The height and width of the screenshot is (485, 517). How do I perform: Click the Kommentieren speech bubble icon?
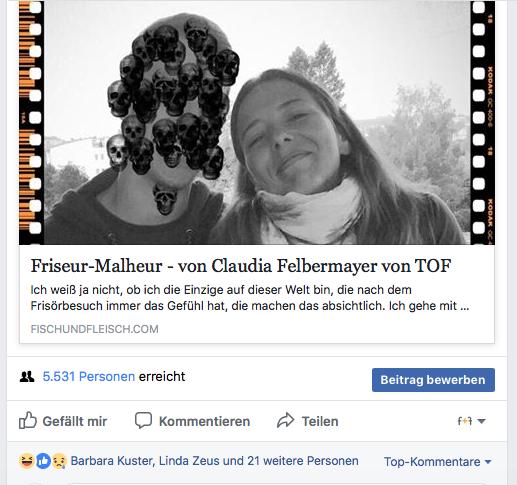(x=143, y=420)
